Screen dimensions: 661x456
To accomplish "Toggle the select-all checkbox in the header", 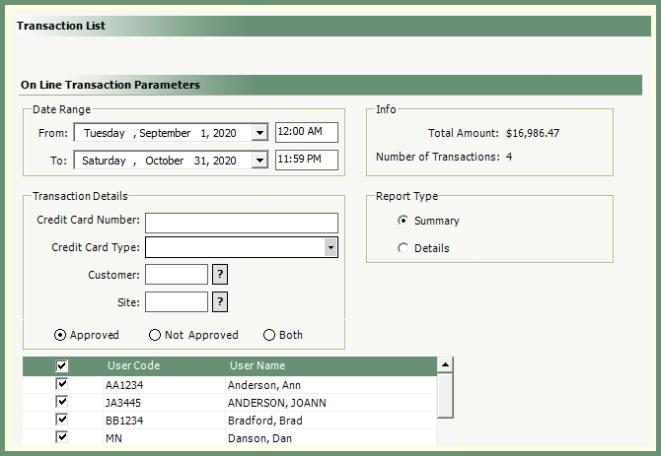I will pos(62,366).
